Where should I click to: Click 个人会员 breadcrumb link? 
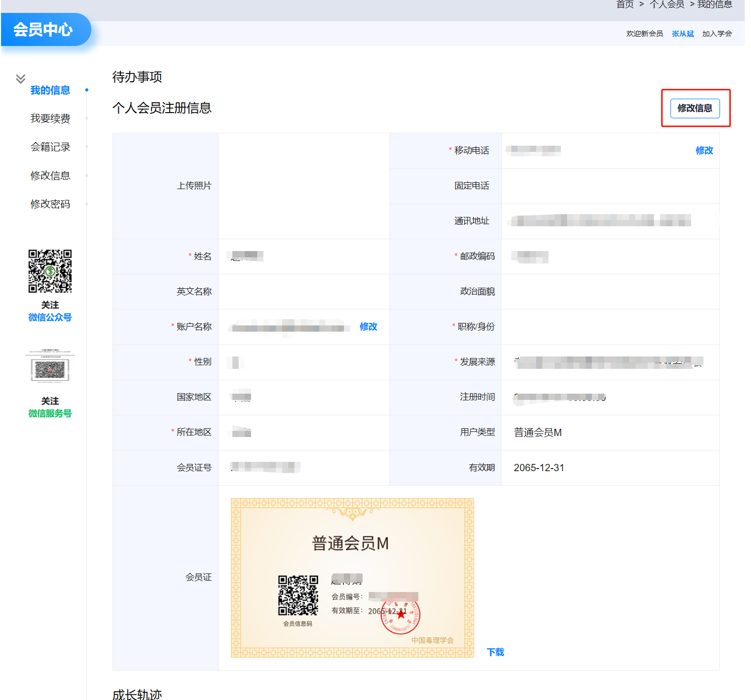[x=667, y=5]
